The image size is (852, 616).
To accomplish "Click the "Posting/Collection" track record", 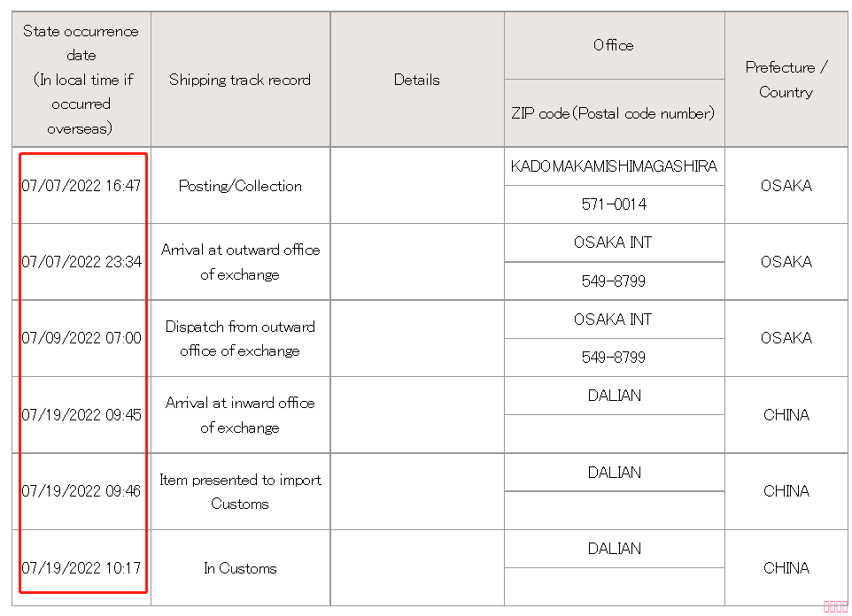I will [240, 186].
